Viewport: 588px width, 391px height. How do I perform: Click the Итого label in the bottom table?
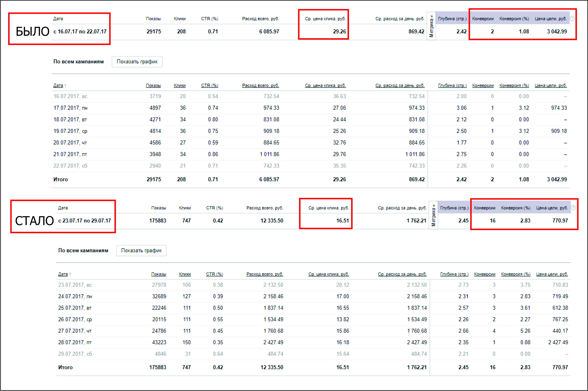[65, 367]
